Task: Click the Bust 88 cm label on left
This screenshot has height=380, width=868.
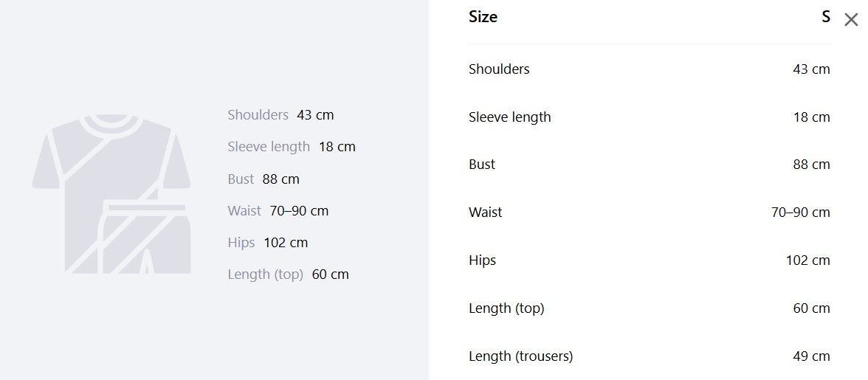Action: coord(263,179)
